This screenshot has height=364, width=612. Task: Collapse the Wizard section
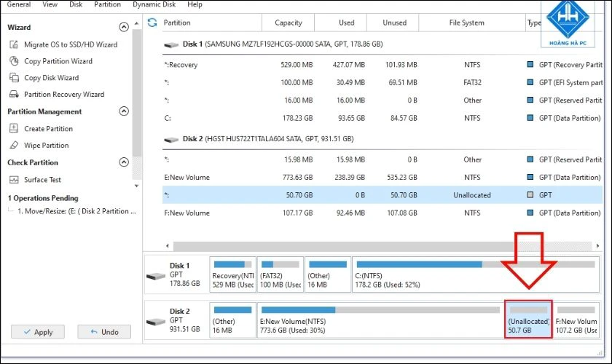pyautogui.click(x=124, y=27)
